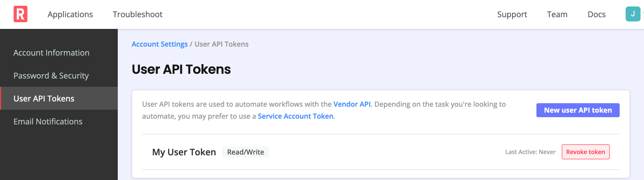Click the User API Tokens page heading

click(181, 70)
